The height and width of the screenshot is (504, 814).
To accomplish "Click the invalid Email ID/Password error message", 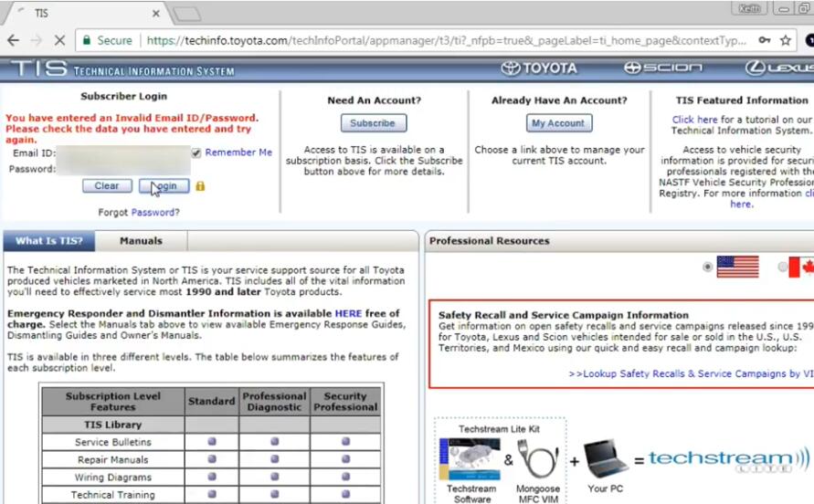I will 132,129.
